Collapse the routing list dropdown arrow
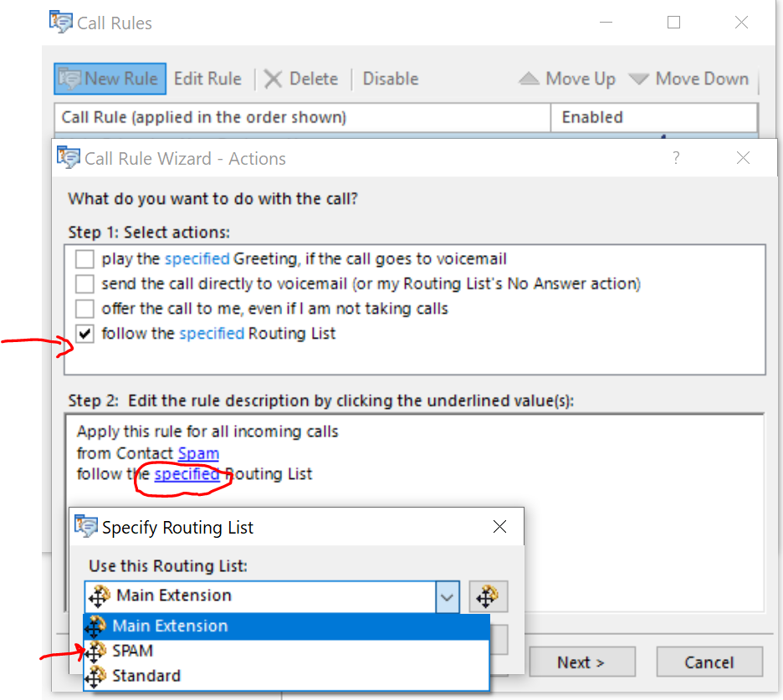This screenshot has width=783, height=700. point(448,596)
